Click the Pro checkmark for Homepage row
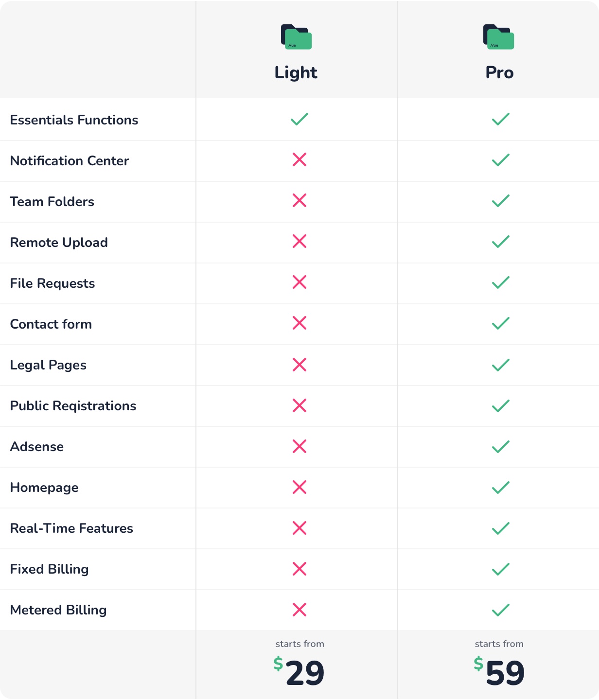599x700 pixels. click(501, 488)
